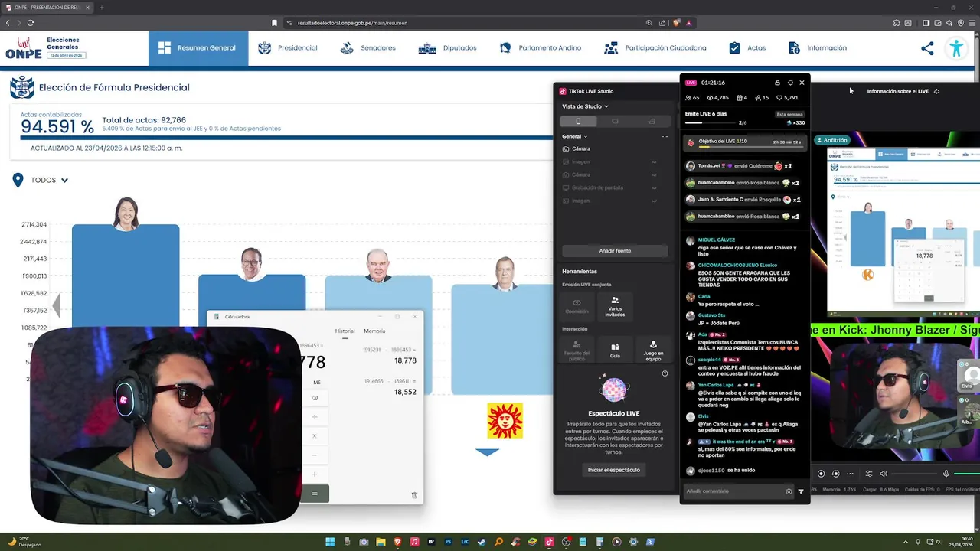Open the Senadores tab

pyautogui.click(x=368, y=47)
